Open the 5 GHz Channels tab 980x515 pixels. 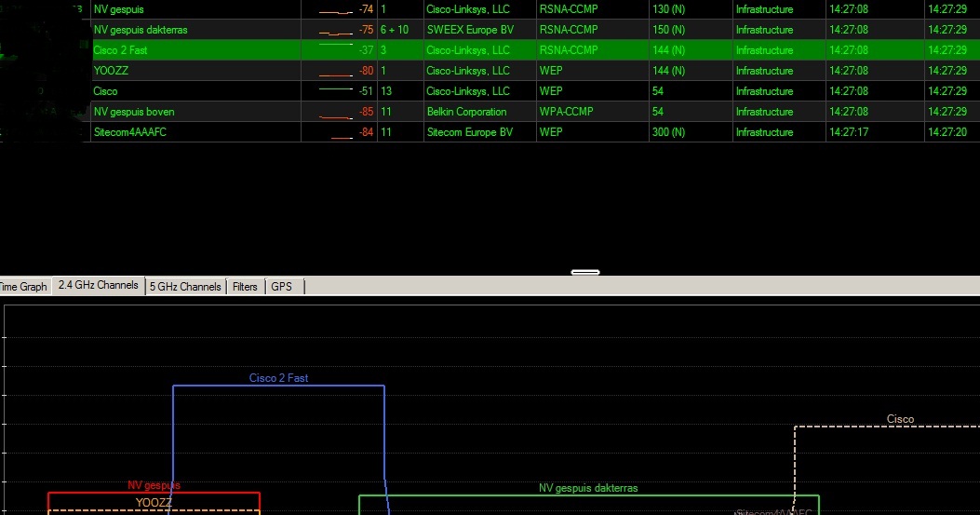[185, 287]
